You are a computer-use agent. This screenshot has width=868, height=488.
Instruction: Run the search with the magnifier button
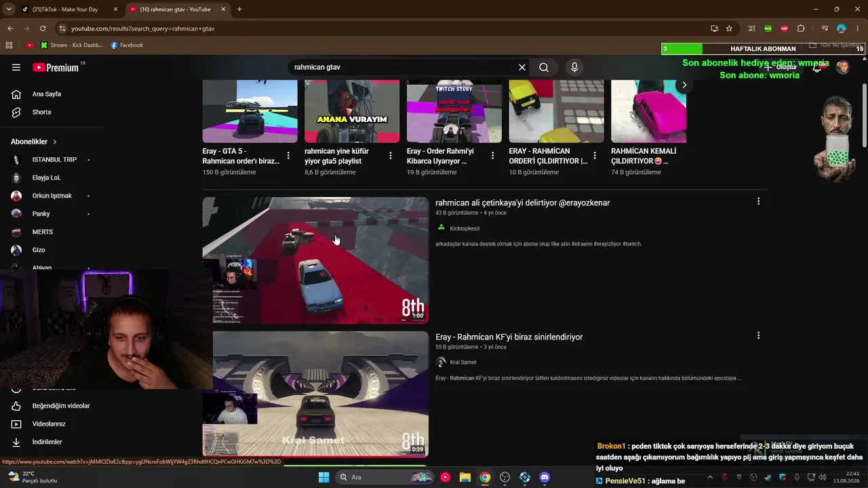pos(544,67)
